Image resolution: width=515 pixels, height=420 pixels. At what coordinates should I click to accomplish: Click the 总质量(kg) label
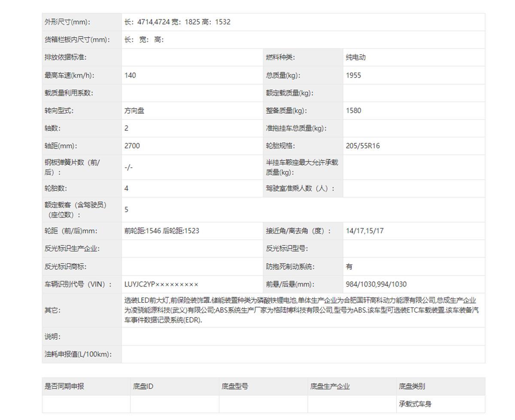283,75
